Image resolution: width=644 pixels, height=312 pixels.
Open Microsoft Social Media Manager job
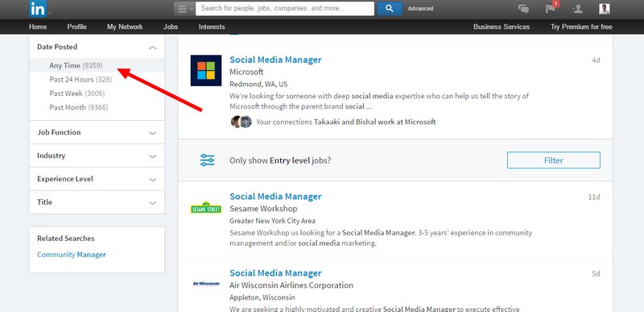275,60
